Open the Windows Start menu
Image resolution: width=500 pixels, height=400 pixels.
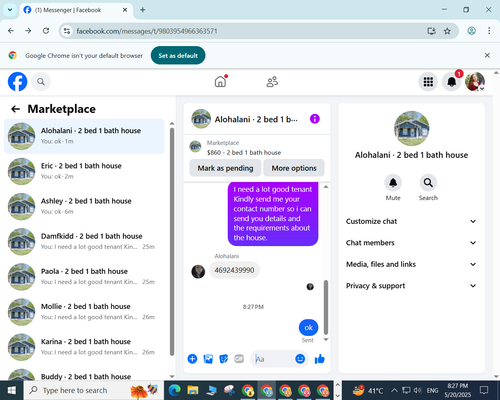12,390
